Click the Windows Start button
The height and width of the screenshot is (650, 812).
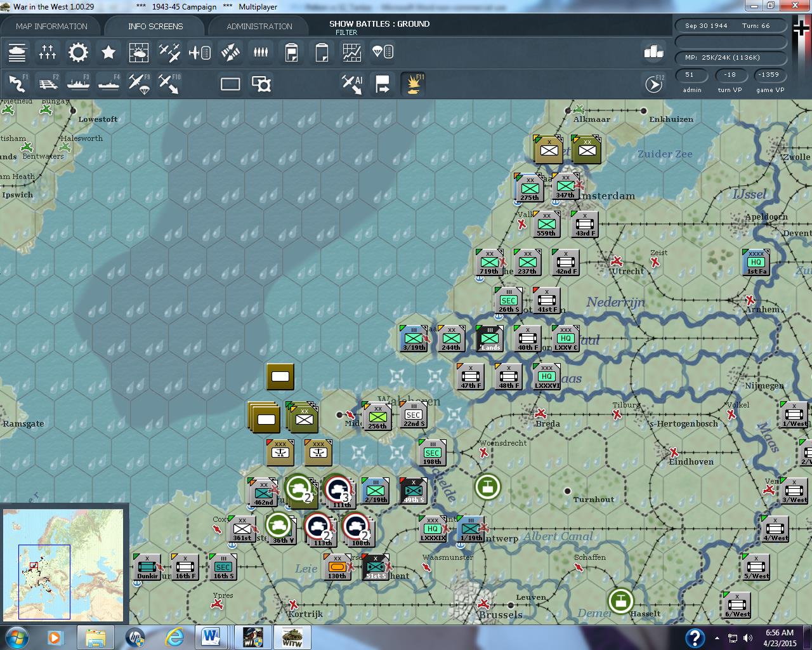(x=17, y=637)
